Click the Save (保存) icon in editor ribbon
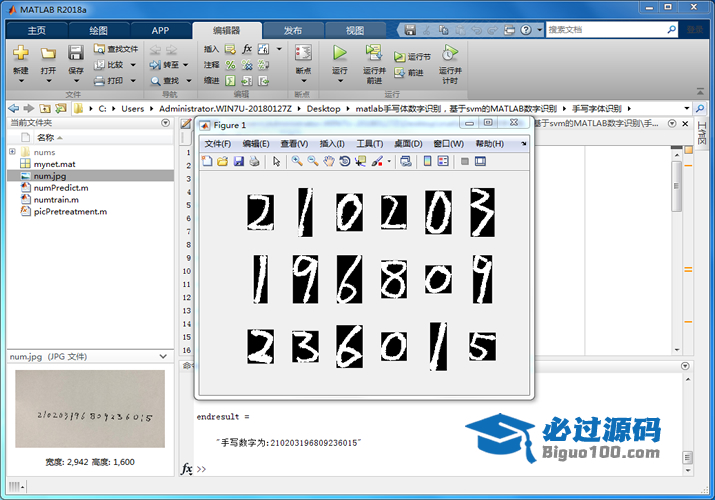Screen dimensions: 715x500 pyautogui.click(x=76, y=58)
